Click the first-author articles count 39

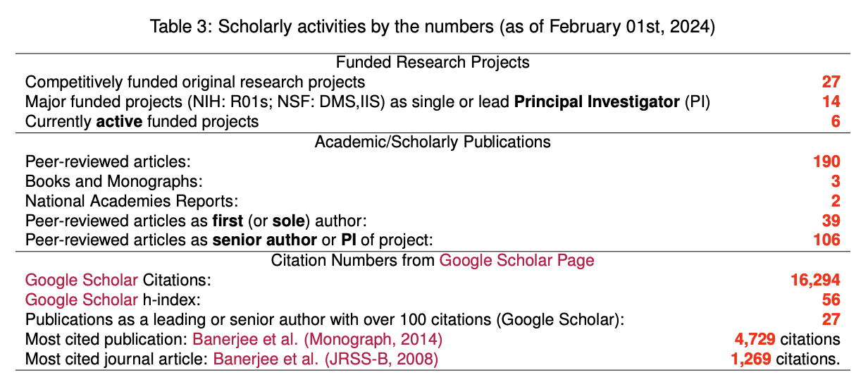coord(831,221)
